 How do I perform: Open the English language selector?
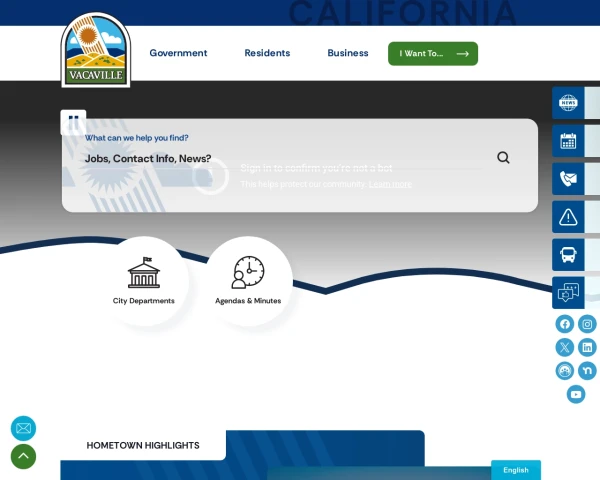(x=516, y=470)
